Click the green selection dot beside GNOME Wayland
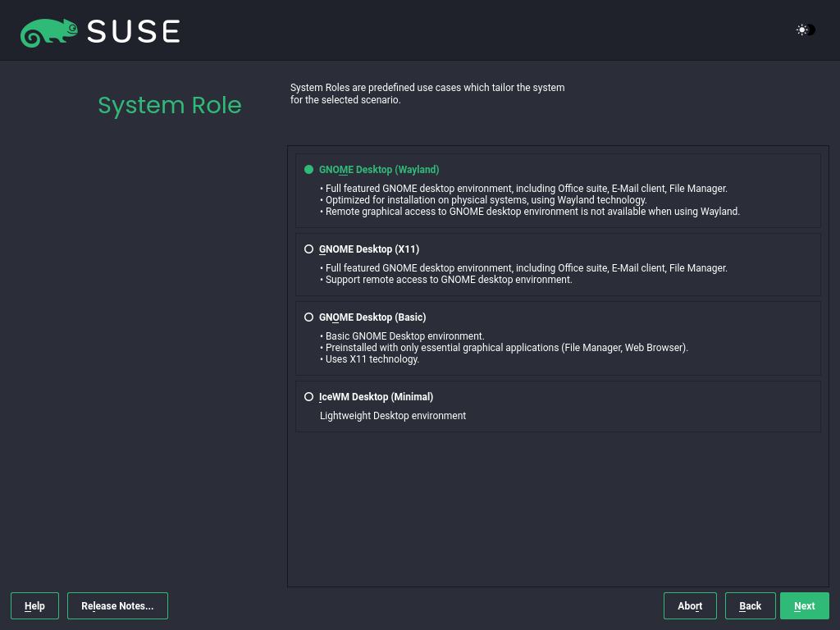This screenshot has width=840, height=630. pyautogui.click(x=308, y=170)
